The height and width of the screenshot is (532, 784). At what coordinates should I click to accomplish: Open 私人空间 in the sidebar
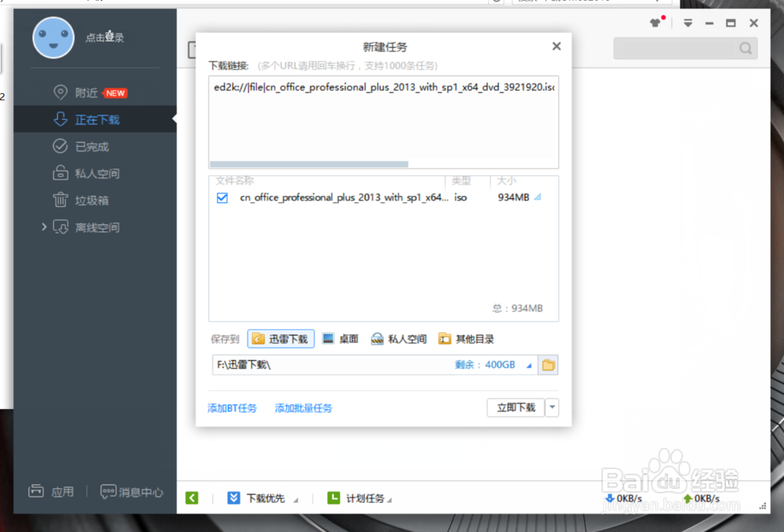(86, 173)
